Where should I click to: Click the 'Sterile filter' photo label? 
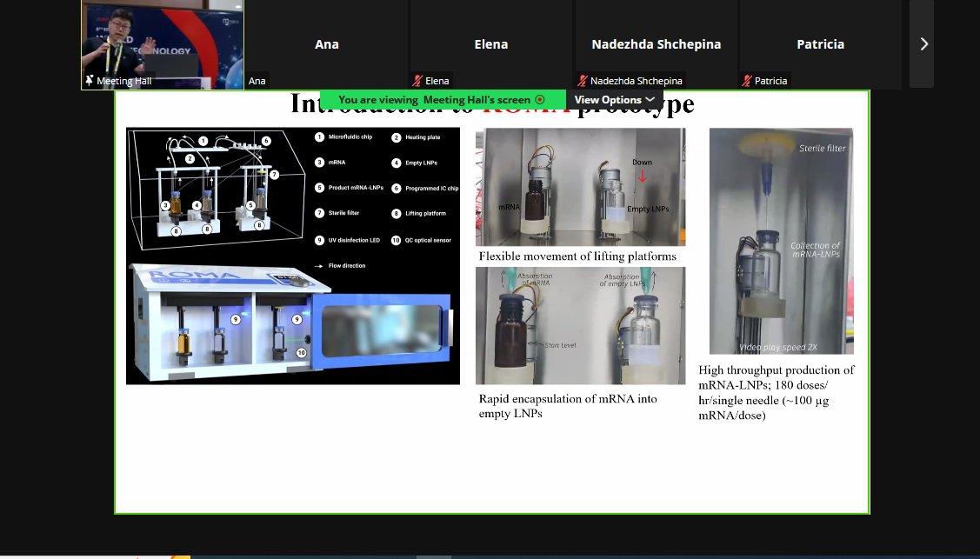822,148
